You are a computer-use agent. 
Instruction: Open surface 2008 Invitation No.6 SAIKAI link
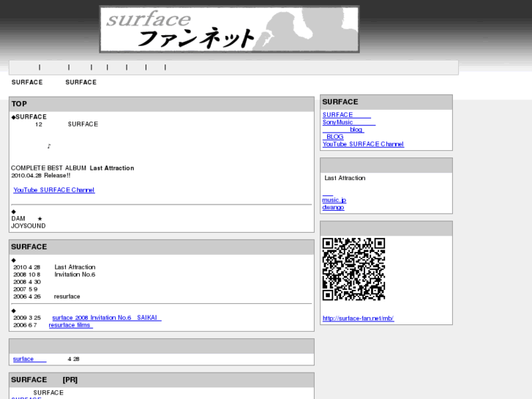coord(107,318)
